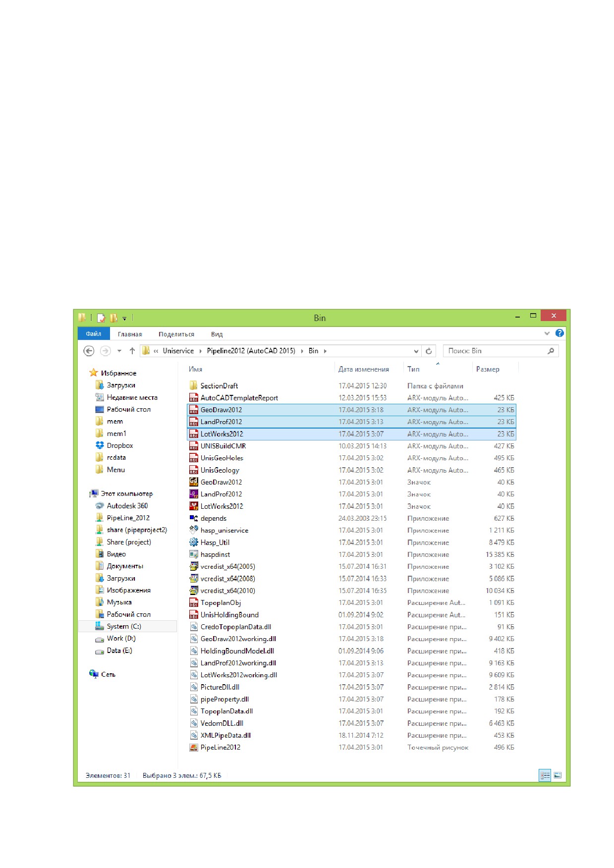The width and height of the screenshot is (614, 868).
Task: Click the search magnifier icon
Action: 551,351
